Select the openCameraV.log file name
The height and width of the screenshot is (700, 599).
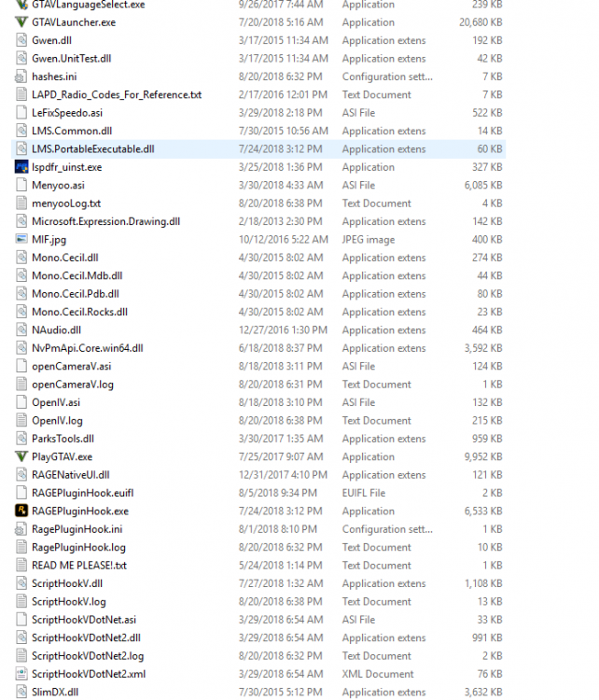click(x=72, y=385)
